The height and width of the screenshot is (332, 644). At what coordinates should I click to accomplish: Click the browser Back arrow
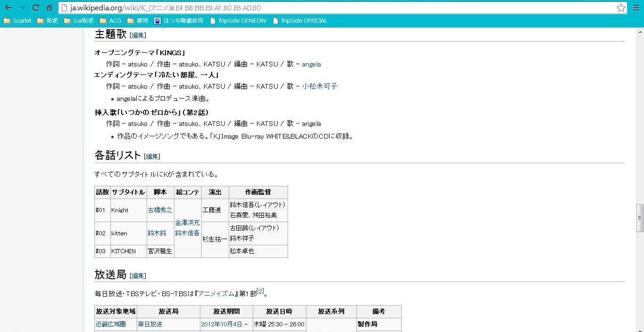pos(8,8)
